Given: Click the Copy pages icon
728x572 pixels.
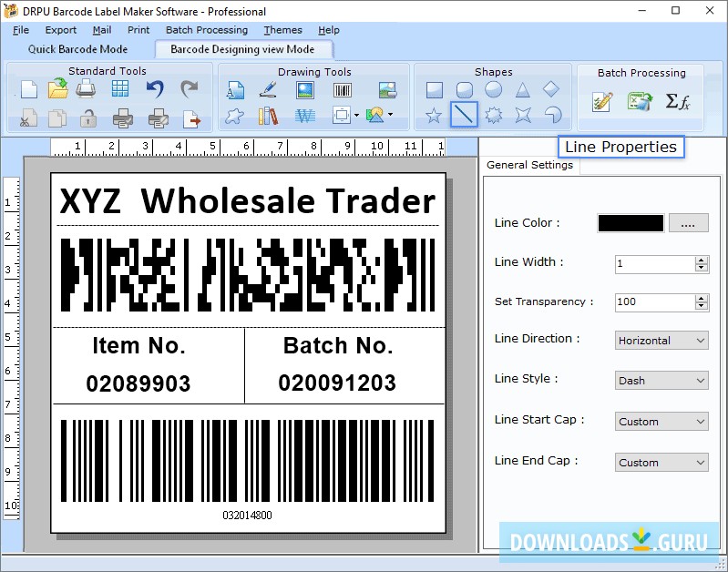Looking at the screenshot, I should tap(57, 117).
